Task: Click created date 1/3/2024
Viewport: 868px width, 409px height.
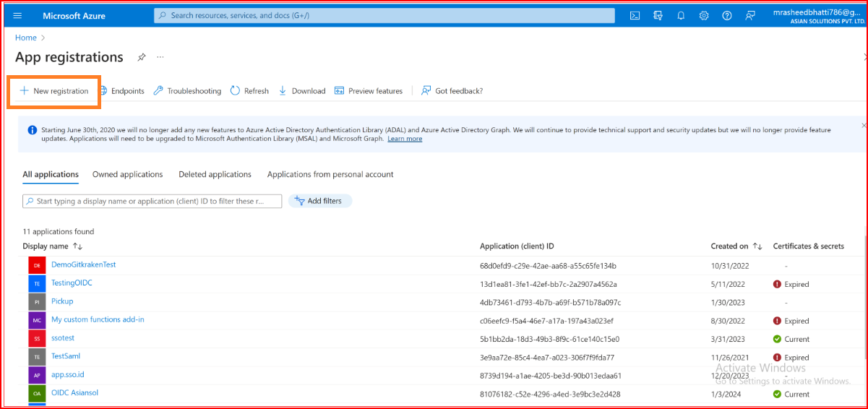Action: coord(725,394)
